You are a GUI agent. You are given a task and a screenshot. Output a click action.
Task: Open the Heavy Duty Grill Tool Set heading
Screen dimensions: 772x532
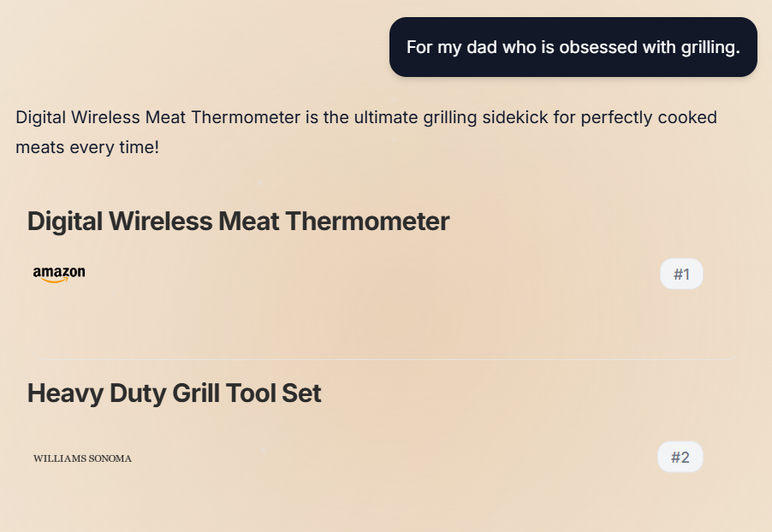174,393
